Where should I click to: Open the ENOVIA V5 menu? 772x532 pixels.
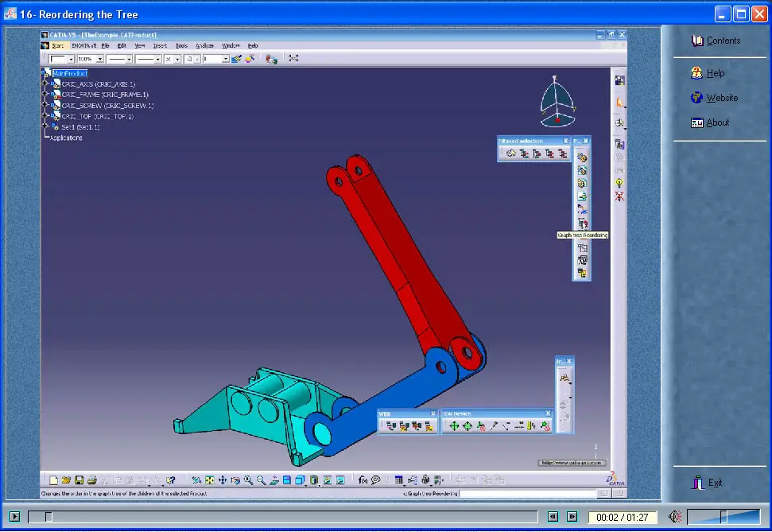[x=83, y=45]
